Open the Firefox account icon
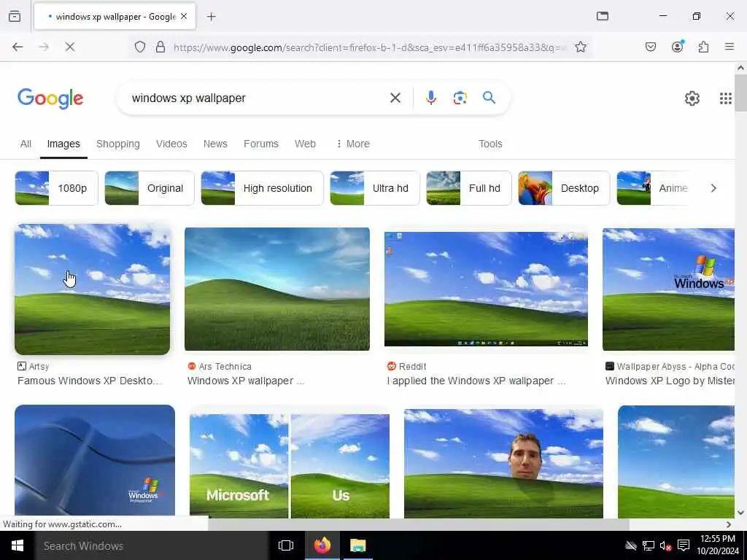 [x=677, y=47]
